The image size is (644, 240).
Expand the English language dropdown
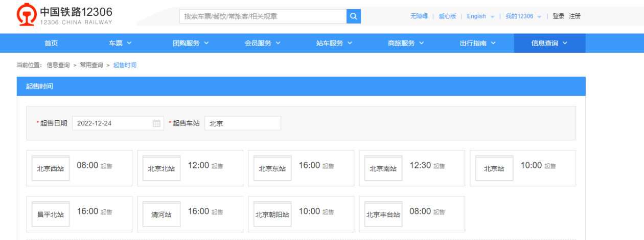(480, 16)
